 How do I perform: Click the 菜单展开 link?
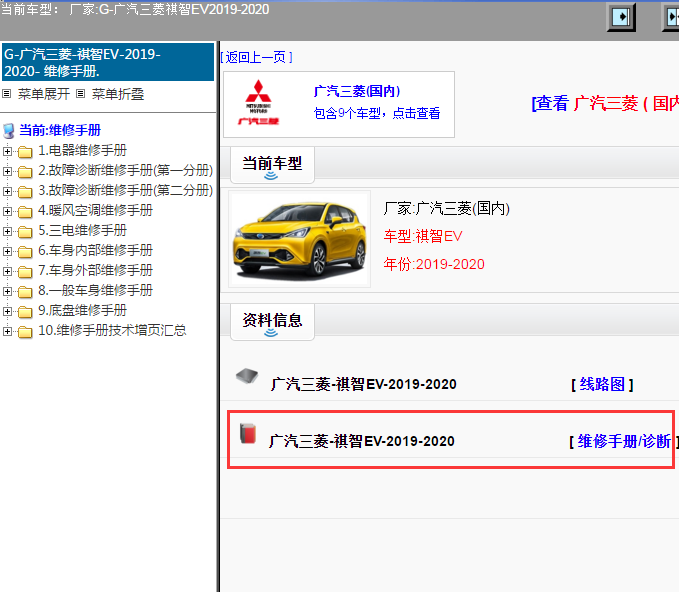tap(44, 94)
